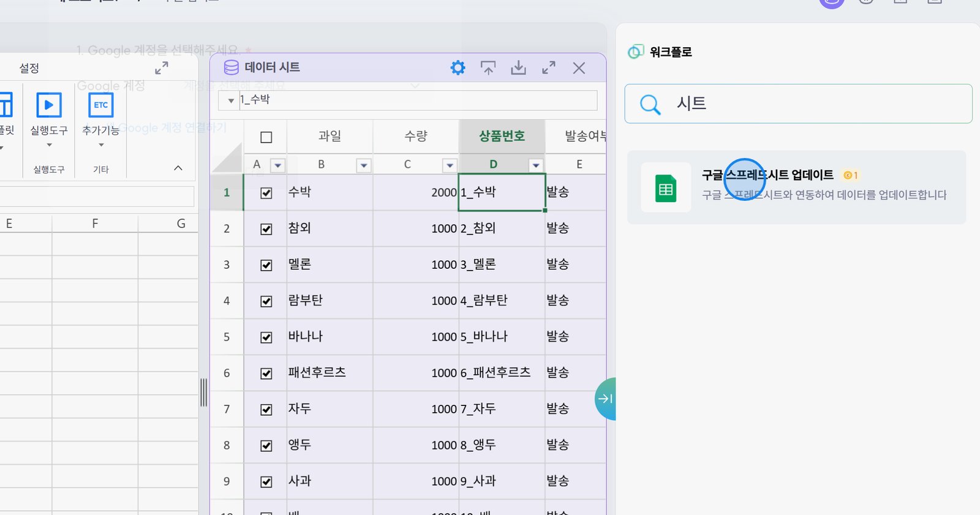Select the 발송여부 column header
Screen dimensions: 980x515
pyautogui.click(x=576, y=136)
